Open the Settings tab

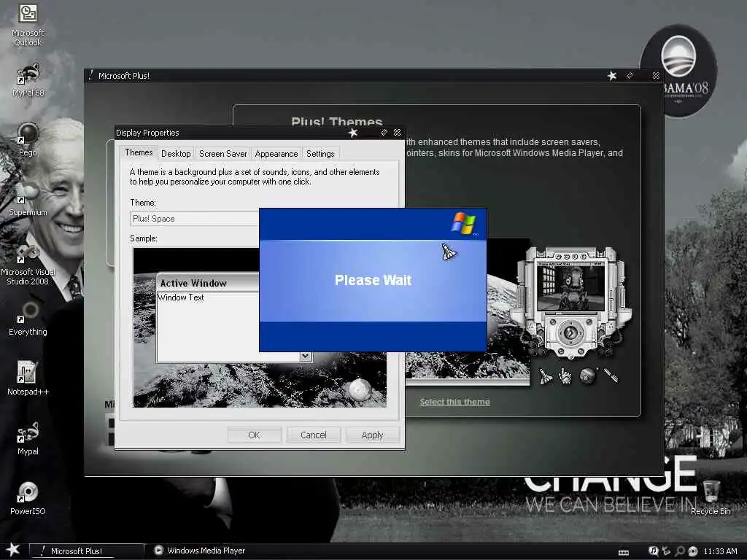coord(320,153)
